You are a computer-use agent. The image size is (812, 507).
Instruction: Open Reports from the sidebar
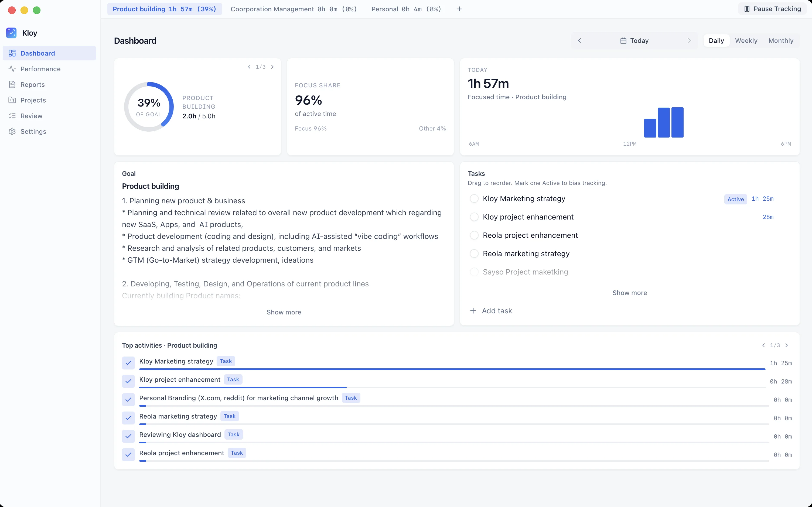point(49,84)
